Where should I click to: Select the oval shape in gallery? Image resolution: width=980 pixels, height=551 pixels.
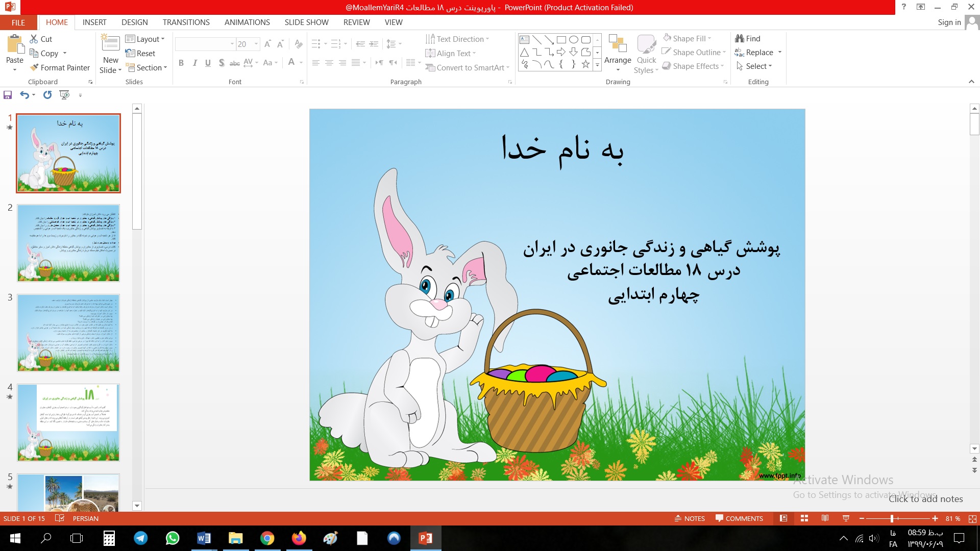(x=574, y=39)
